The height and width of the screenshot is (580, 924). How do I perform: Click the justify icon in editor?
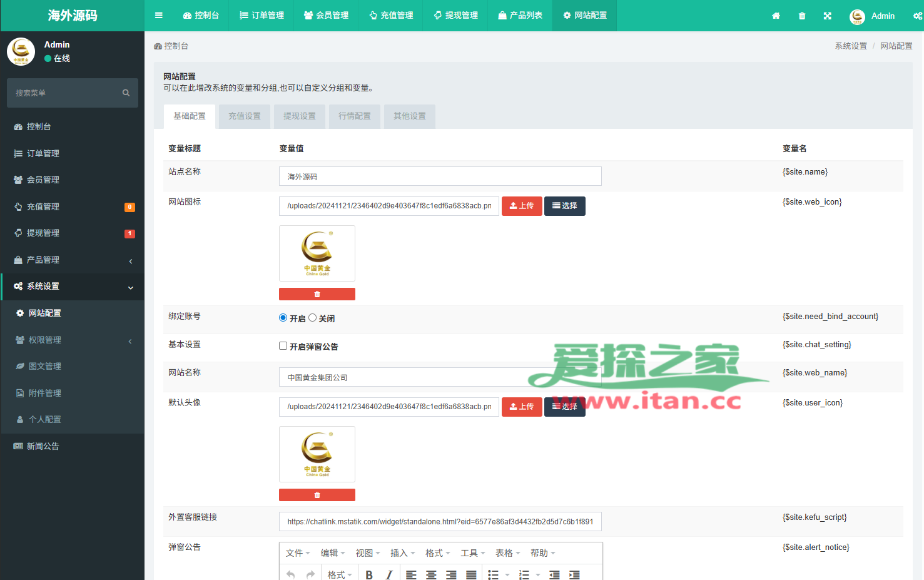[x=471, y=574]
